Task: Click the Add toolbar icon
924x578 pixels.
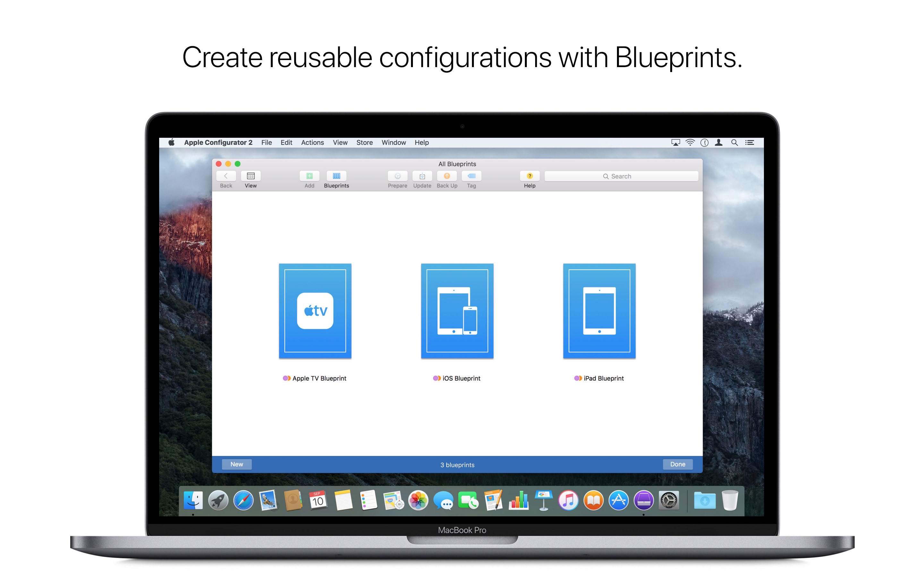Action: pyautogui.click(x=309, y=176)
